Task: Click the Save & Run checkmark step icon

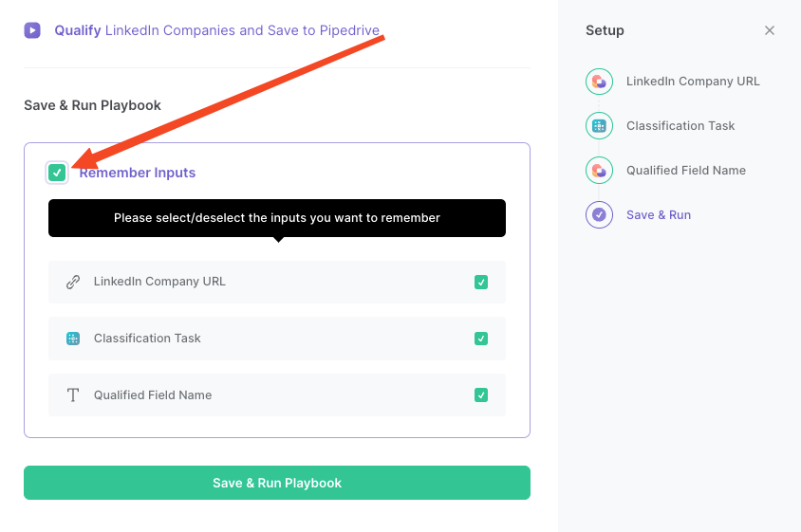Action: click(x=599, y=214)
